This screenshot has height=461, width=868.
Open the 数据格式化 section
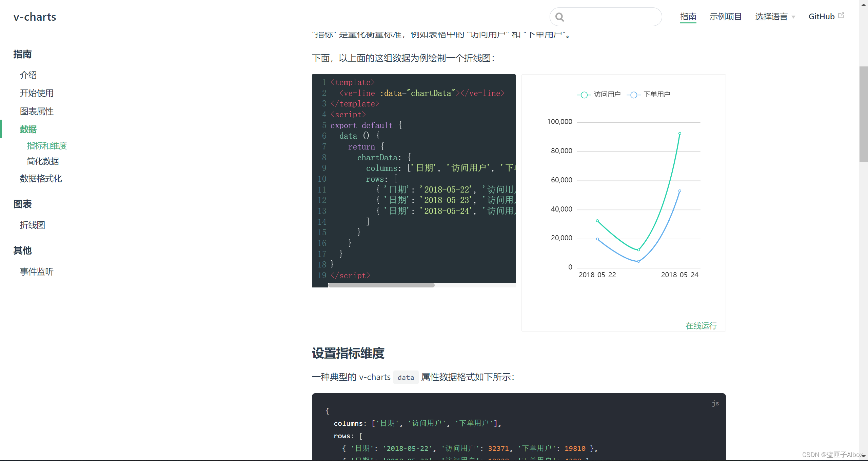41,179
